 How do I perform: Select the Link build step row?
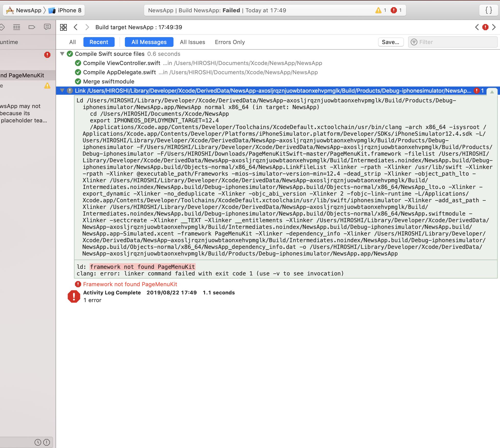278,91
